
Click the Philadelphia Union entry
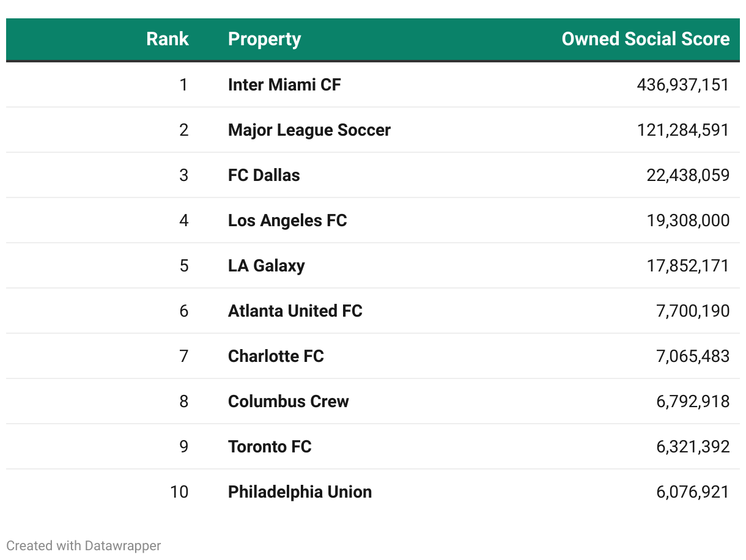(x=300, y=492)
